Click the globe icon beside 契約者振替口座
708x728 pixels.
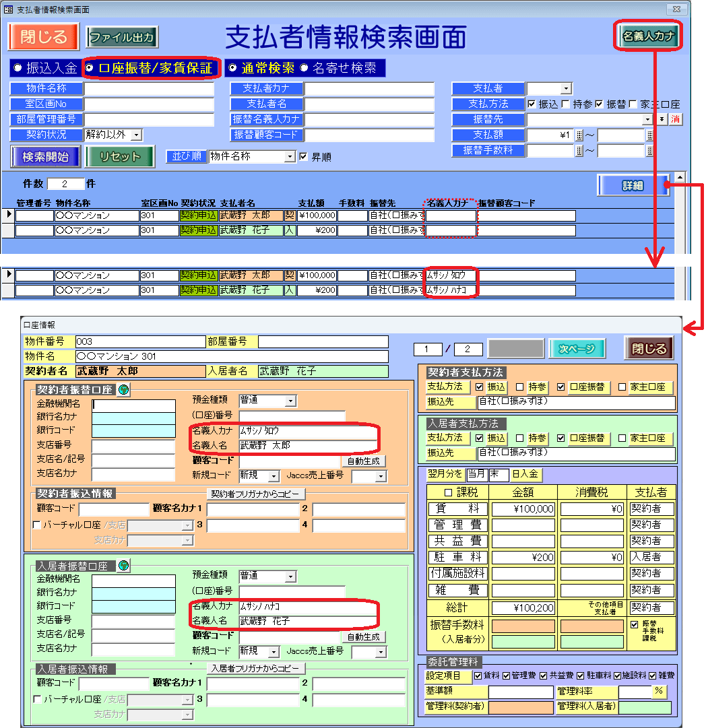[x=123, y=390]
